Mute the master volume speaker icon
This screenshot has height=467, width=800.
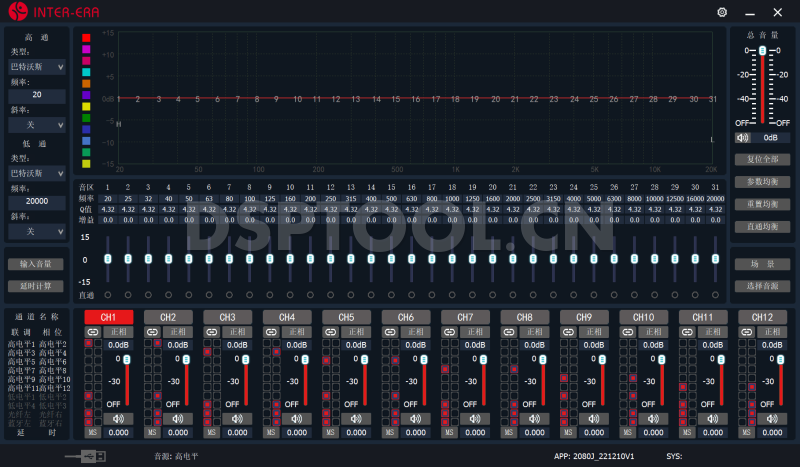[x=743, y=138]
